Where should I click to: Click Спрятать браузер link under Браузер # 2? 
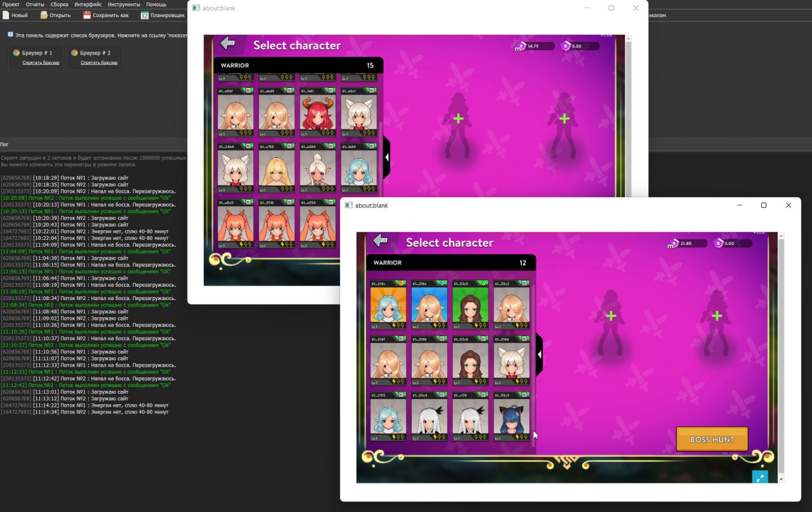pyautogui.click(x=99, y=63)
